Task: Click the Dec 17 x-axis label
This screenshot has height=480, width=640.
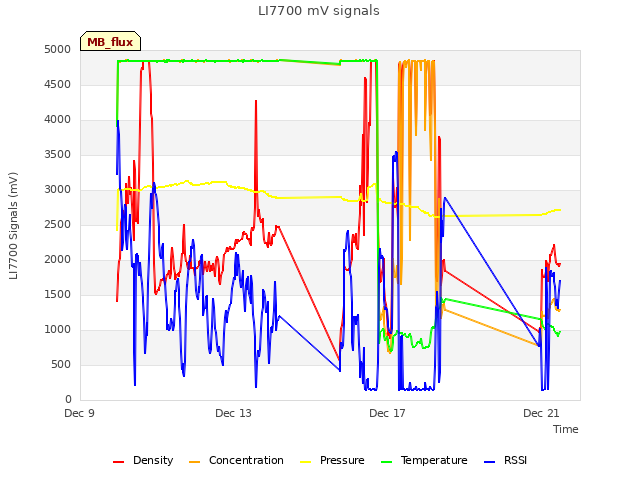Action: [387, 413]
